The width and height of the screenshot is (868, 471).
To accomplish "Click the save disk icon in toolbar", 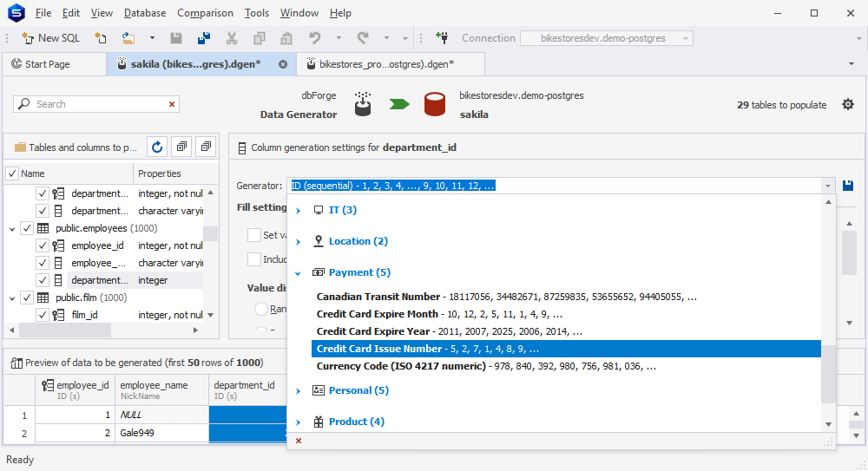I will [x=176, y=38].
